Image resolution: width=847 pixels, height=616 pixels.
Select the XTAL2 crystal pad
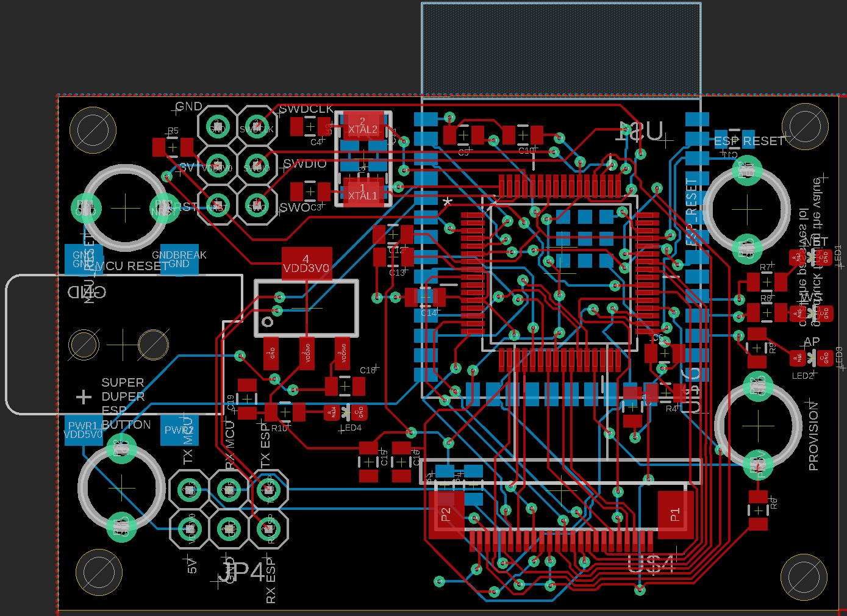(x=363, y=126)
